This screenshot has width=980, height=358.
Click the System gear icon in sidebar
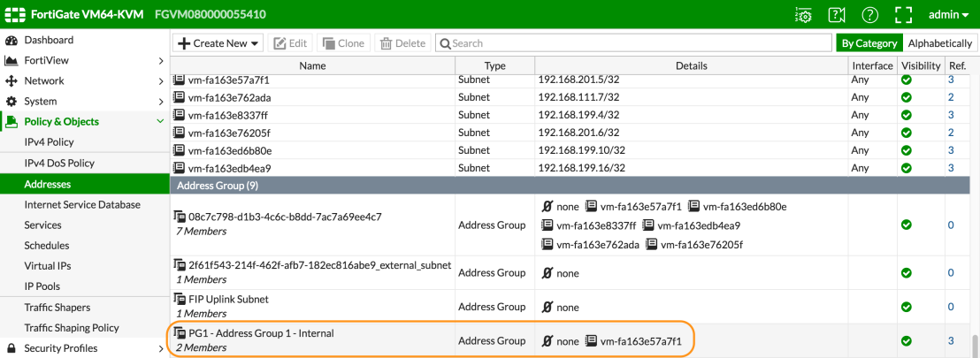(11, 102)
